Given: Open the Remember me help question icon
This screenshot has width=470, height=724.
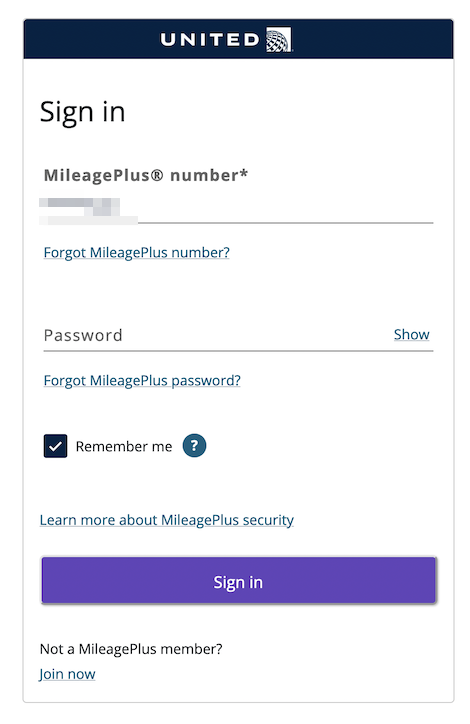Looking at the screenshot, I should 194,446.
